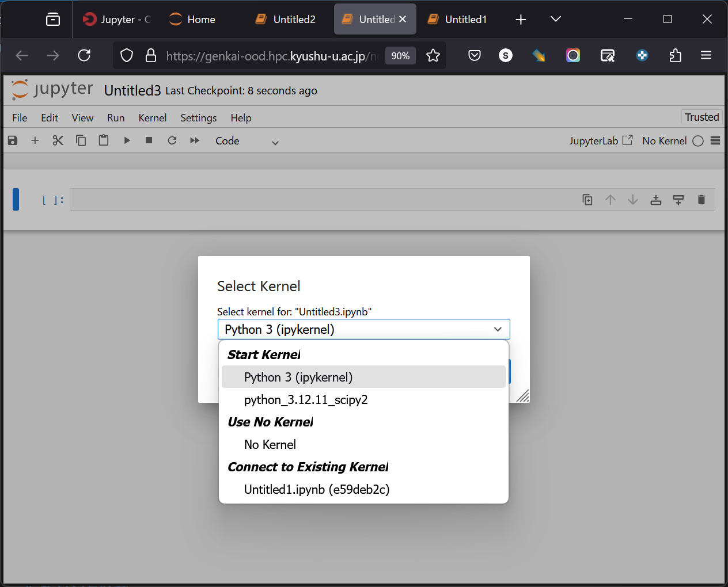Reset the 90% zoom level badge
This screenshot has height=587, width=728.
coord(400,56)
